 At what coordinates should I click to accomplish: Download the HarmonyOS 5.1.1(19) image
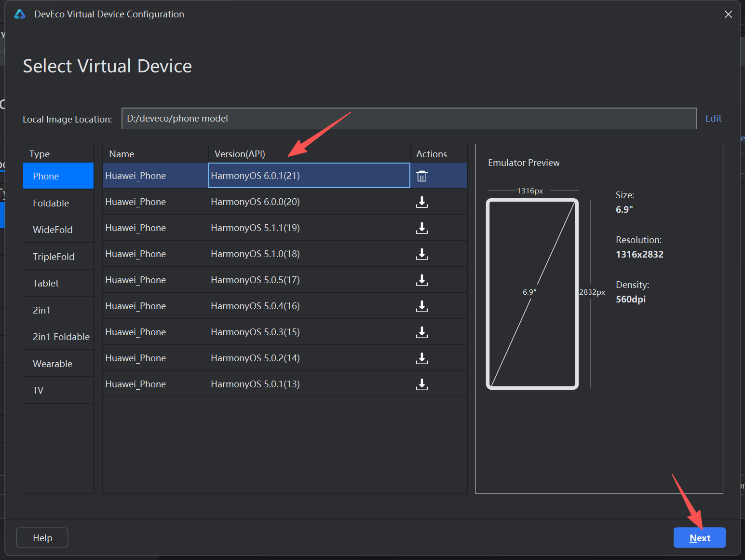click(x=422, y=228)
